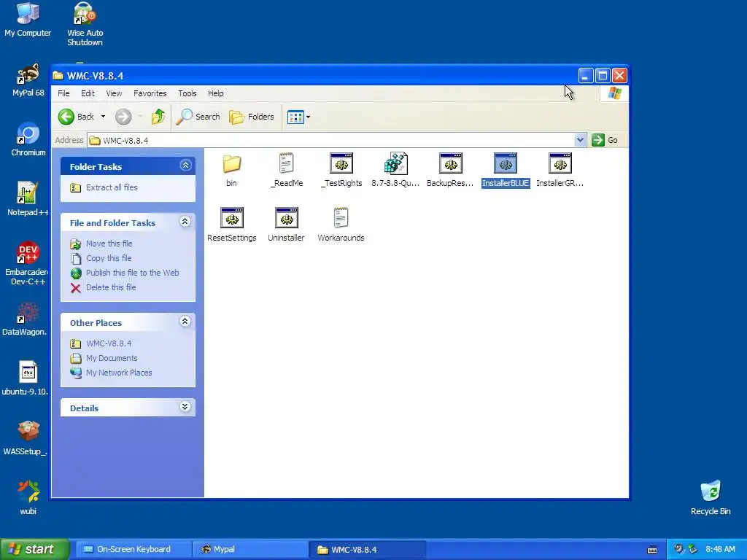Collapse the Folder Tasks panel
This screenshot has width=747, height=560.
[x=185, y=166]
